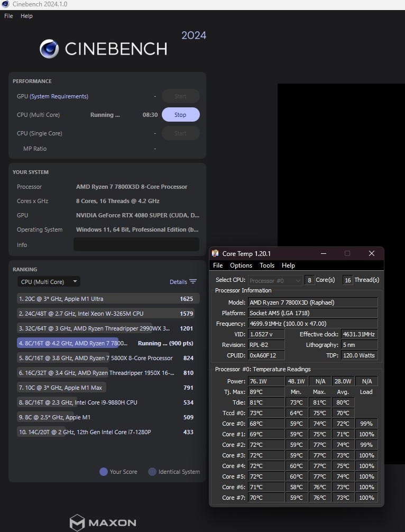Viewport: 405px width, 532px height.
Task: Select ranking row Intel Core i7-1280P
Action: pos(108,432)
